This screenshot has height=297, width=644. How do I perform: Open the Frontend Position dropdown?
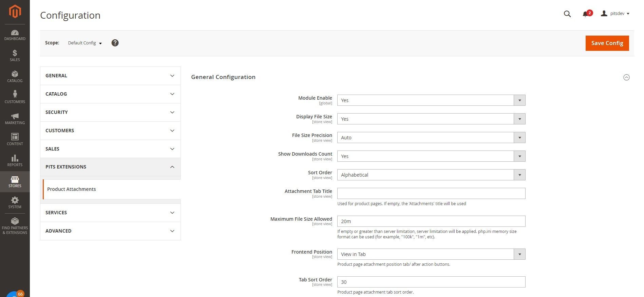click(x=431, y=254)
